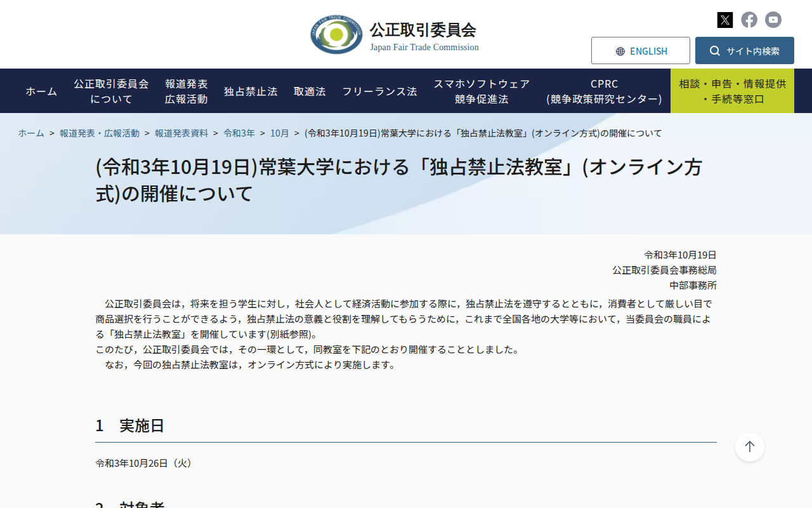The height and width of the screenshot is (508, 812).
Task: Click the page heading about 常葉大学 独占禁止法教室
Action: 399,180
